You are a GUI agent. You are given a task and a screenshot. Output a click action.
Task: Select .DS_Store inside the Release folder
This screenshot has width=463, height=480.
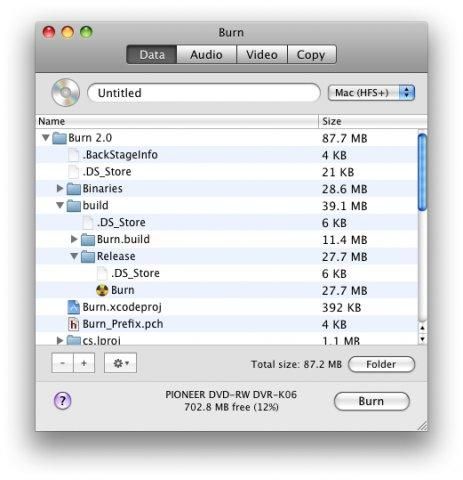(x=135, y=273)
